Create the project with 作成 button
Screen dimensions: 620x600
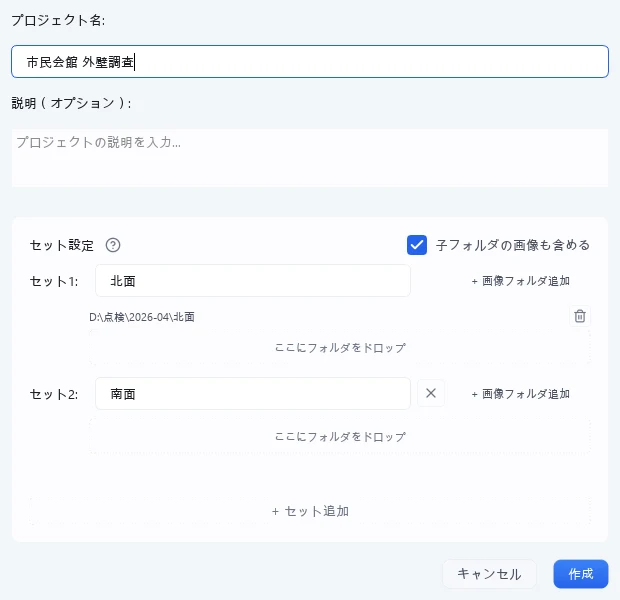click(x=580, y=574)
